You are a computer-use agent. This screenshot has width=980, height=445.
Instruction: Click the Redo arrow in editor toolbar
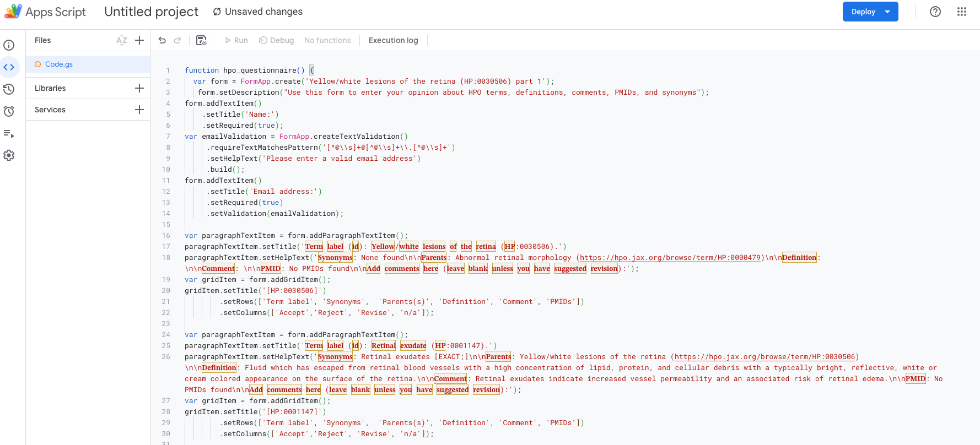177,40
